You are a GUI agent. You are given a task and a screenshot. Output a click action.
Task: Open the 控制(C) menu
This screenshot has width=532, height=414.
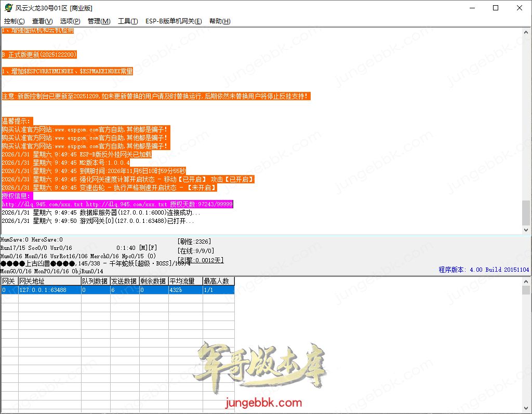coord(14,21)
